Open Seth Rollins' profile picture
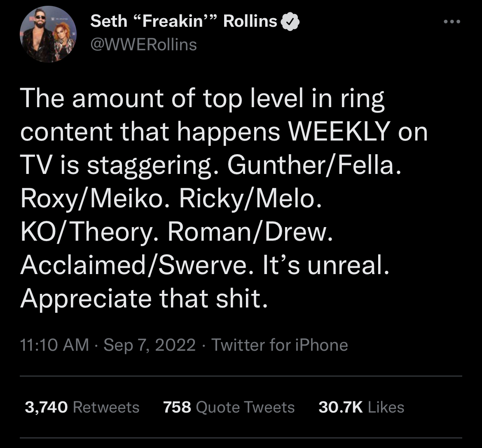 point(49,34)
